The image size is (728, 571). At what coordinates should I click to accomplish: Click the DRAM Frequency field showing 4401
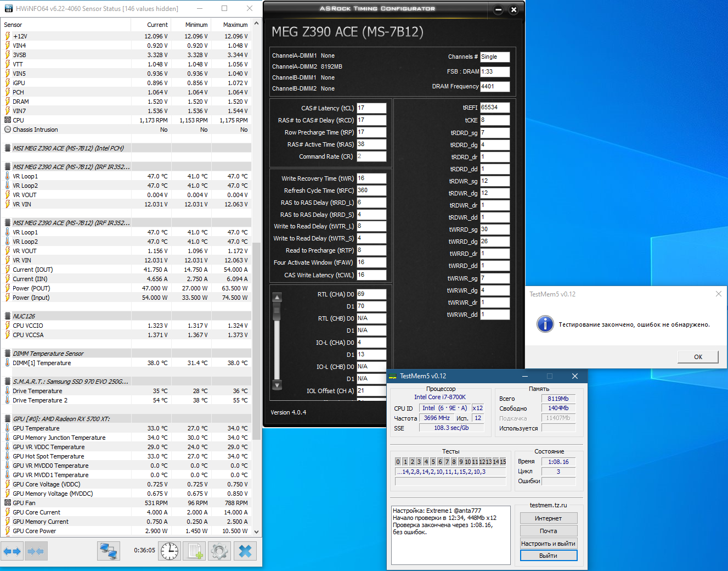[495, 87]
